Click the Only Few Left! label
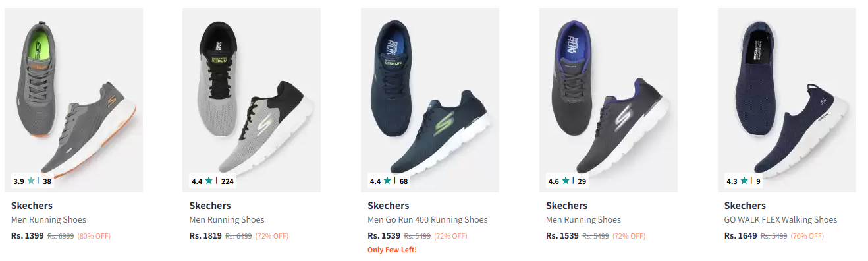Image resolution: width=868 pixels, height=261 pixels. tap(392, 250)
